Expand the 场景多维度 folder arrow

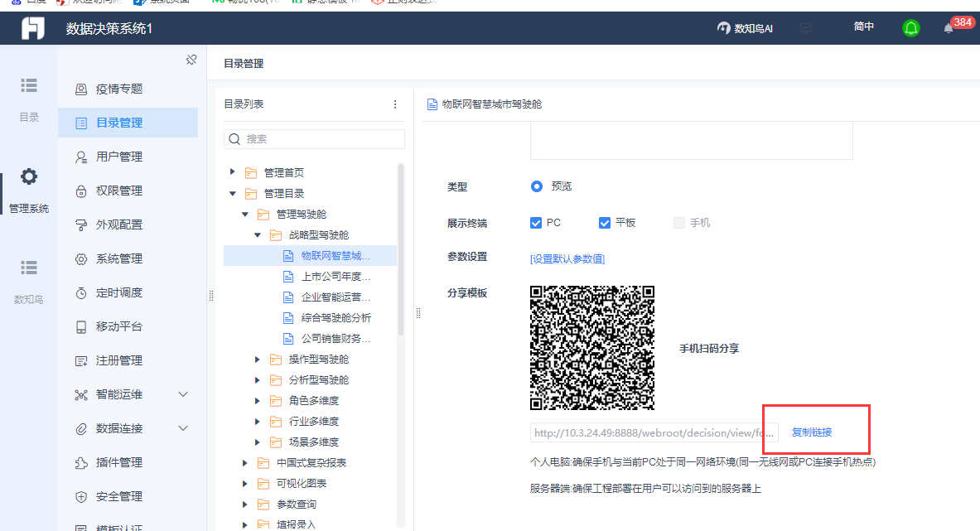[x=258, y=442]
